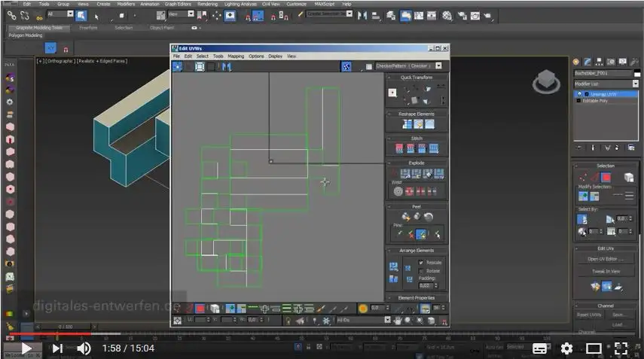
Task: Open the Tools menu in Edit UVWs
Action: point(218,56)
